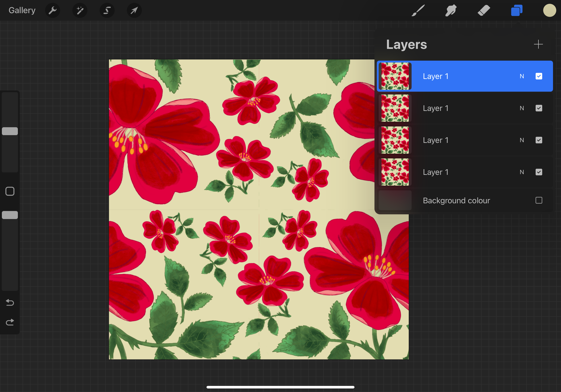Open blend mode N on third layer

click(522, 140)
